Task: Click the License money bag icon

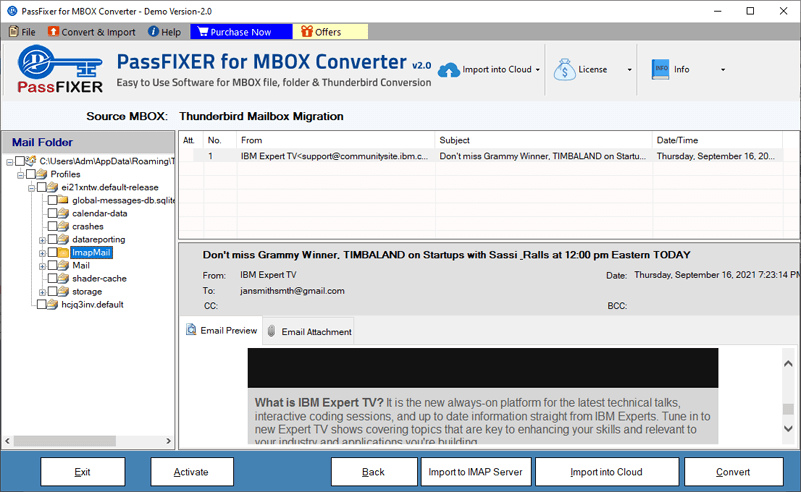Action: coord(564,69)
